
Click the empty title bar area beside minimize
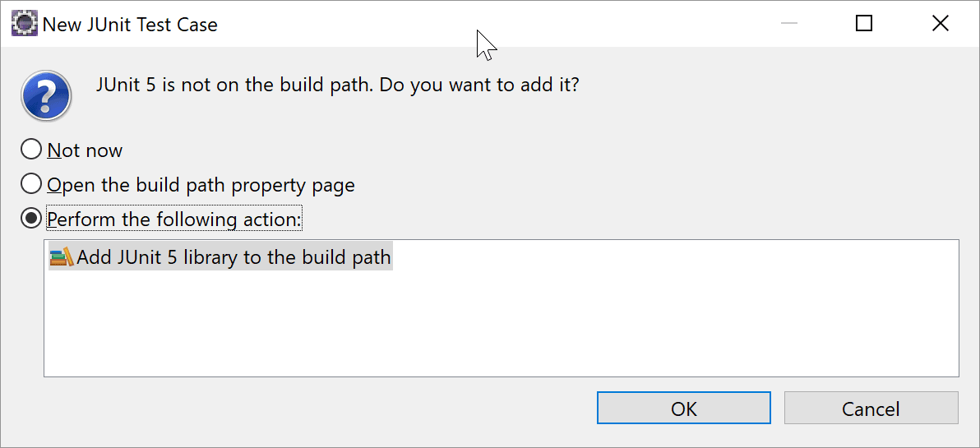point(625,24)
